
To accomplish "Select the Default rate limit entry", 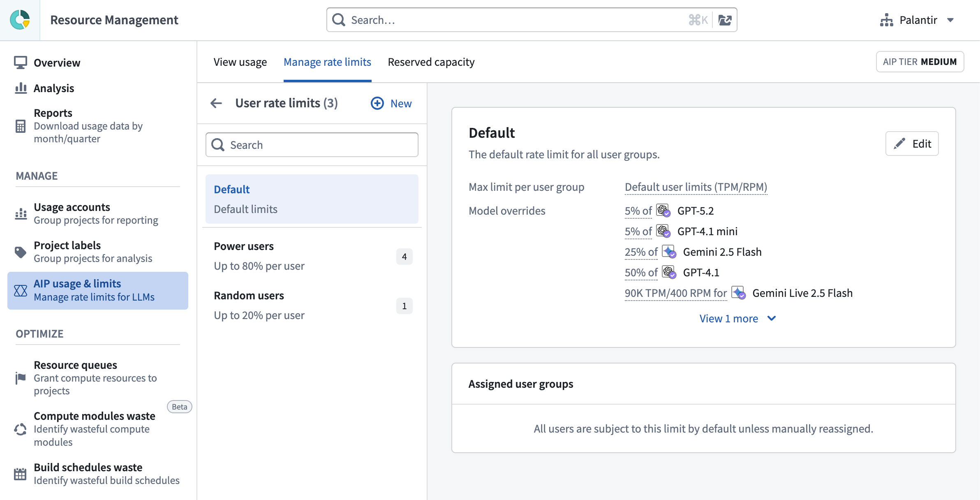I will [312, 199].
